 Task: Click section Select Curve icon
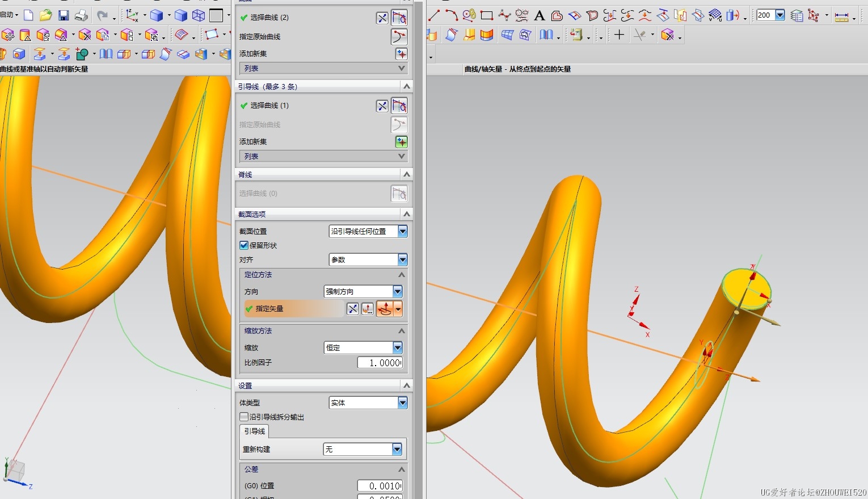pyautogui.click(x=399, y=18)
